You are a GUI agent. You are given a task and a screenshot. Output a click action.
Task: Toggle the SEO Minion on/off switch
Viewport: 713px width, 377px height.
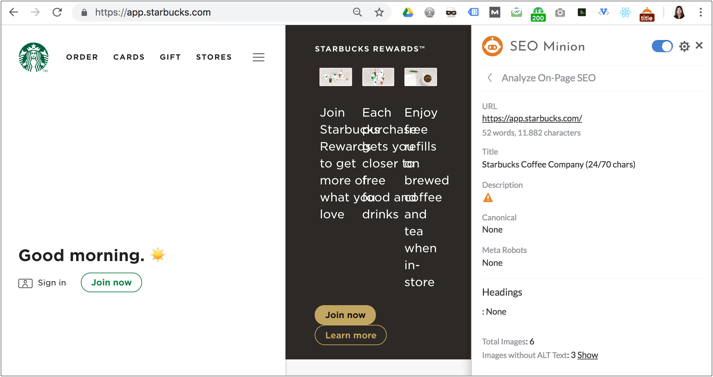(662, 46)
